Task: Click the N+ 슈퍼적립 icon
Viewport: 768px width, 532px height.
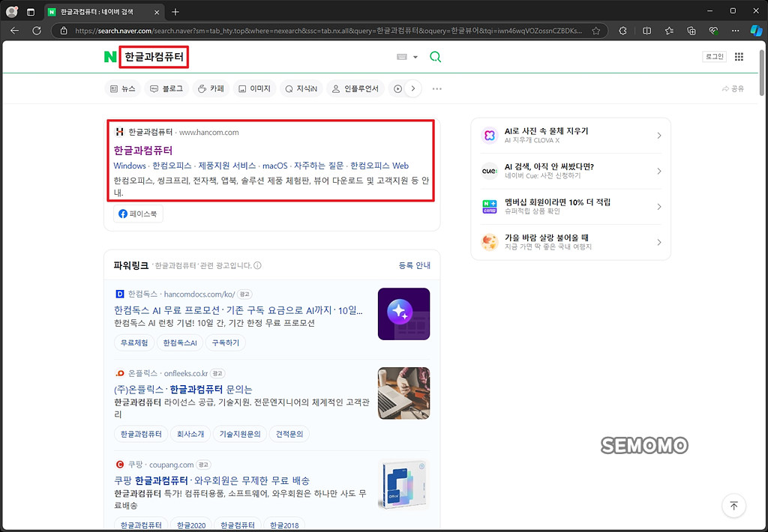Action: [489, 207]
